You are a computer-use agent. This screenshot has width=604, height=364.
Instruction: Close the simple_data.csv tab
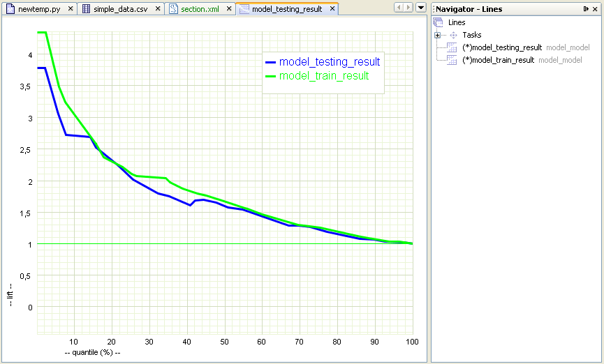[158, 8]
